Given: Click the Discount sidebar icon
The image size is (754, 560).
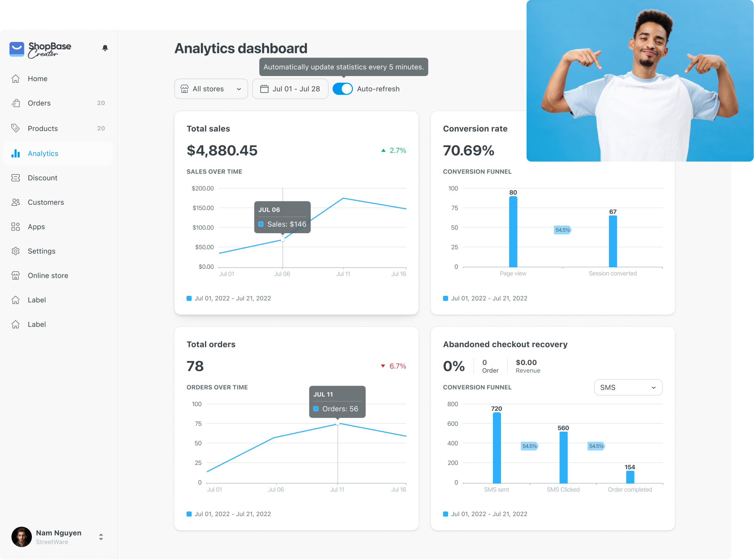Looking at the screenshot, I should pyautogui.click(x=16, y=178).
